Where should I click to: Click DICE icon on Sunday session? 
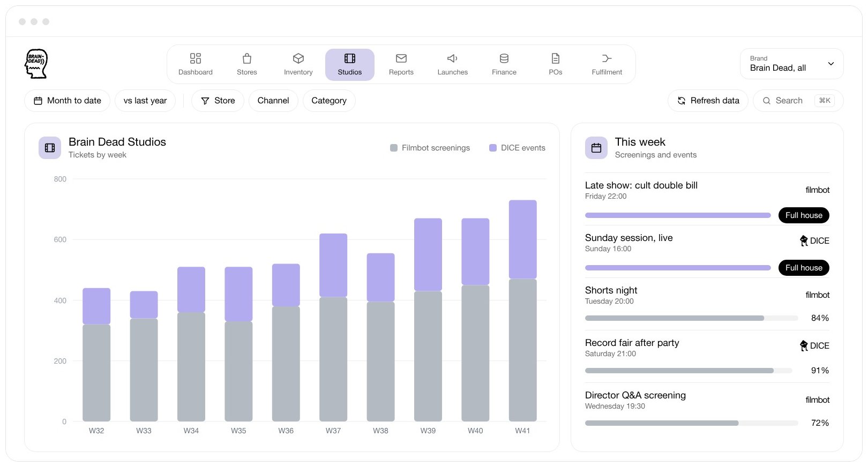[x=804, y=241]
